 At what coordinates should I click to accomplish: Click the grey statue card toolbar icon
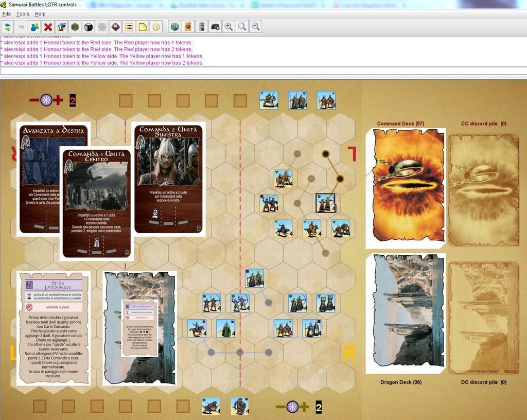tap(202, 27)
